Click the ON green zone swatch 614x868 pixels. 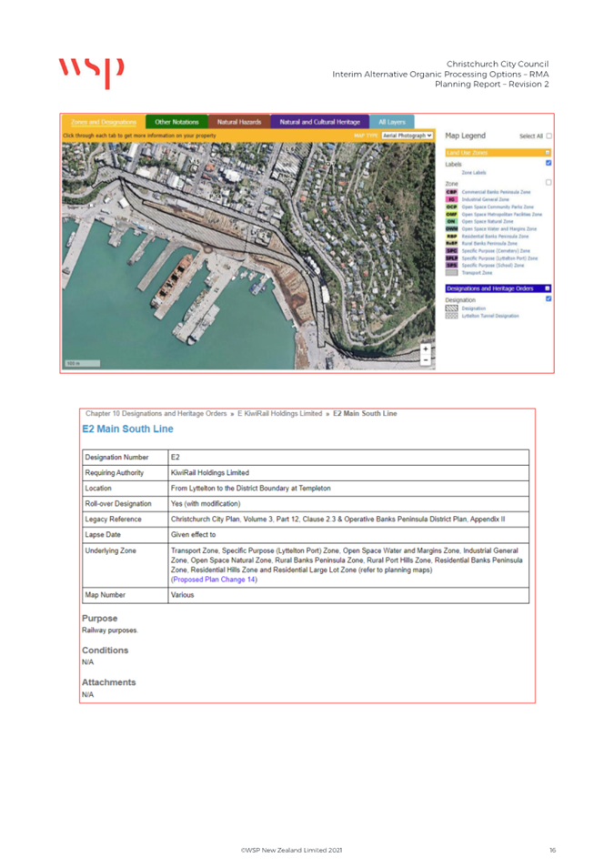[452, 221]
